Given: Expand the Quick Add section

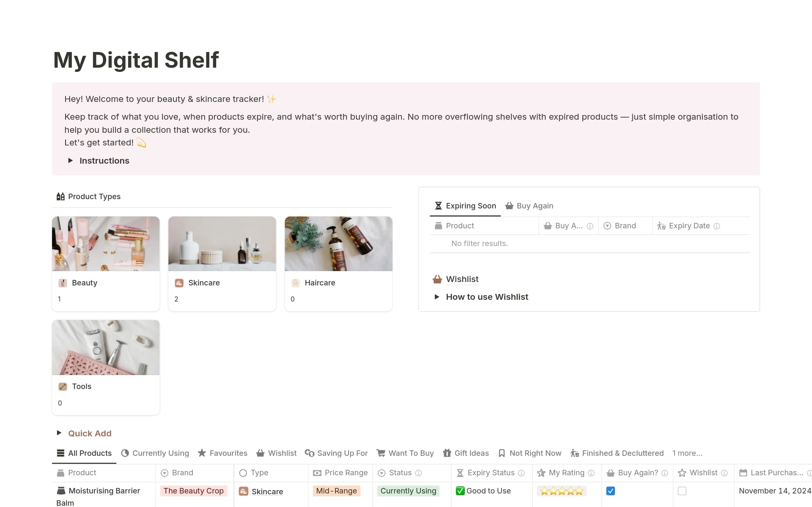Looking at the screenshot, I should [x=59, y=433].
